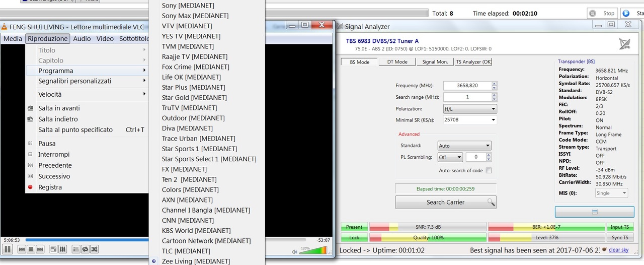Expand Segnalibri personalizzati submenu
644x265 pixels.
point(87,81)
